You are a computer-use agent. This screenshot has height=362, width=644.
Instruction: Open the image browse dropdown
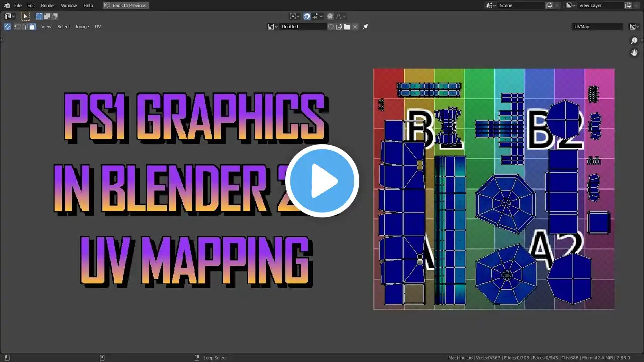[273, 27]
